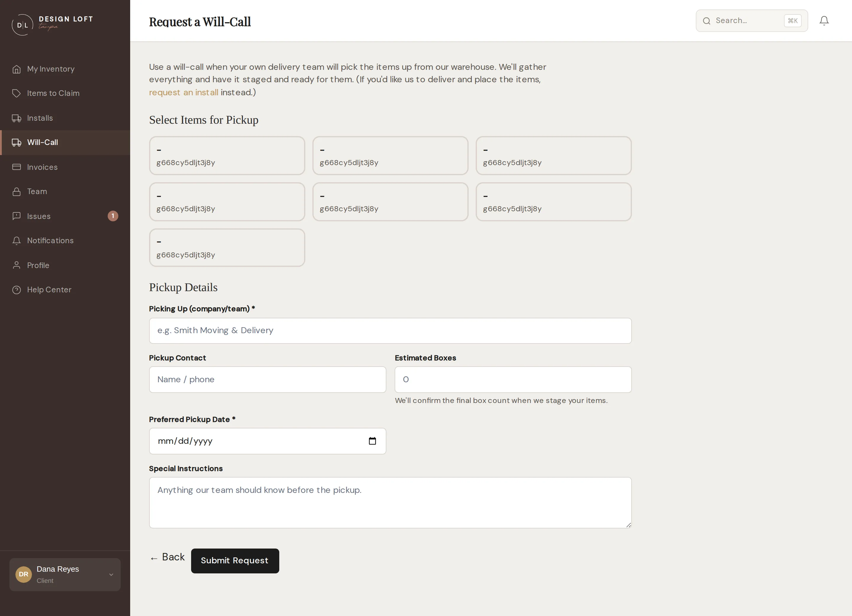Screen dimensions: 852x616
Task: Click the Special Instructions text area
Action: pos(390,503)
